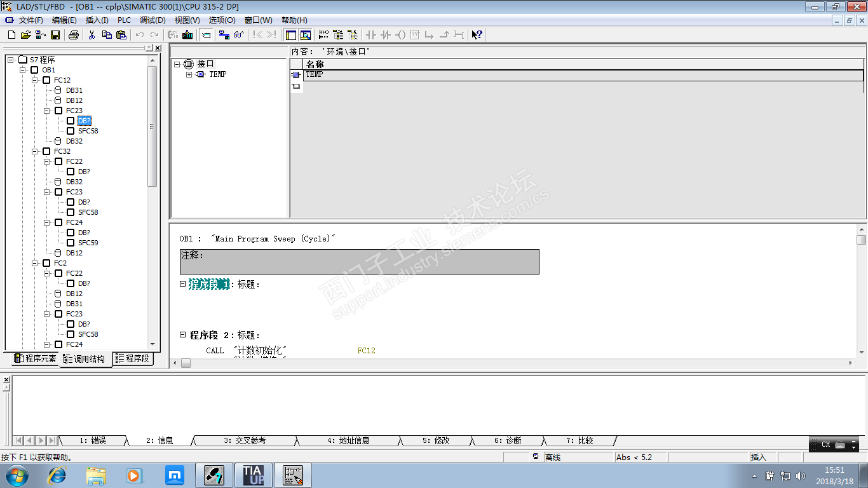Screen dimensions: 868x488
Task: Insert a normally closed contact
Action: [x=386, y=35]
